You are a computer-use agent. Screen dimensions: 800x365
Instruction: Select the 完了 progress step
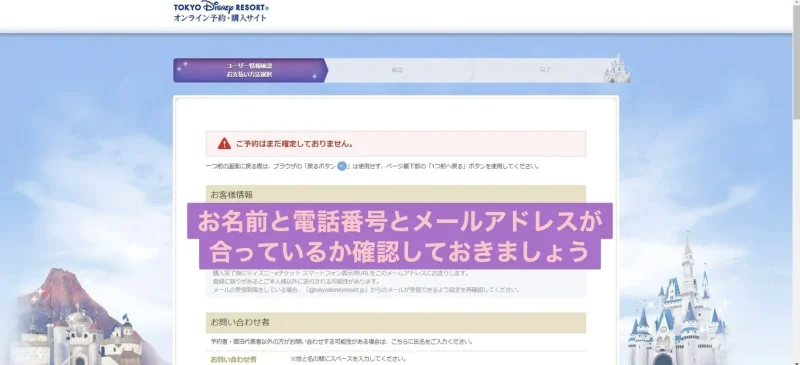[544, 70]
